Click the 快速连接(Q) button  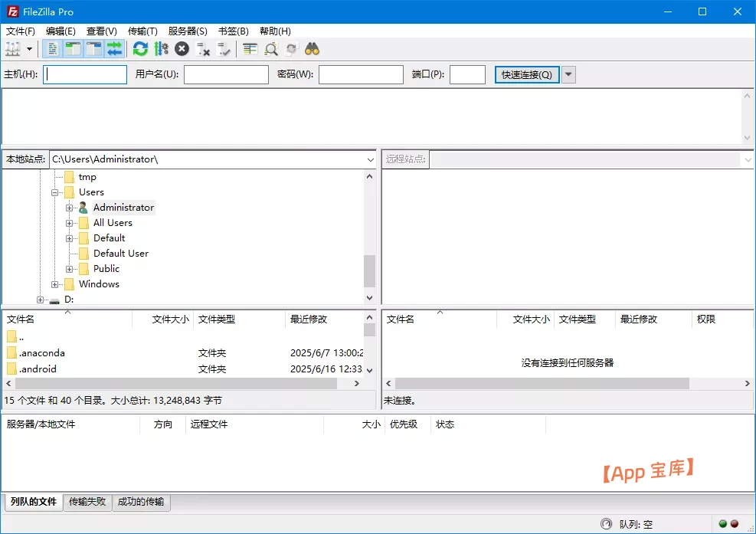[x=527, y=74]
